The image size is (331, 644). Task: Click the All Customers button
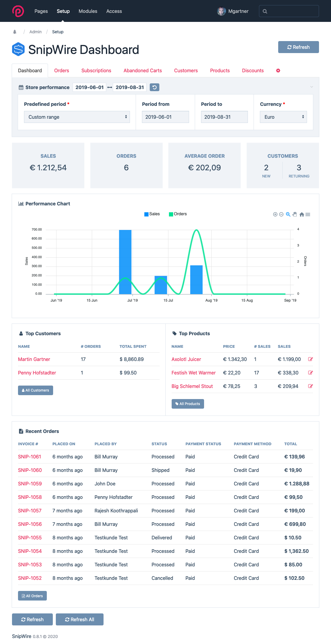pos(35,390)
